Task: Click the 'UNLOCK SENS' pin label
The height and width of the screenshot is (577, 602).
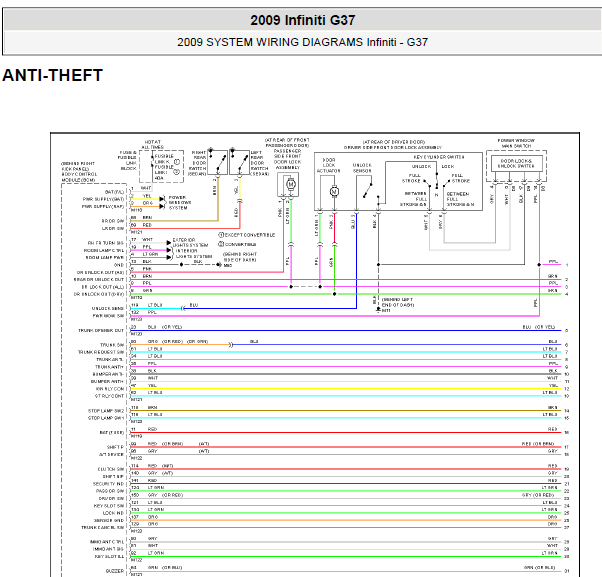Action: [108, 308]
